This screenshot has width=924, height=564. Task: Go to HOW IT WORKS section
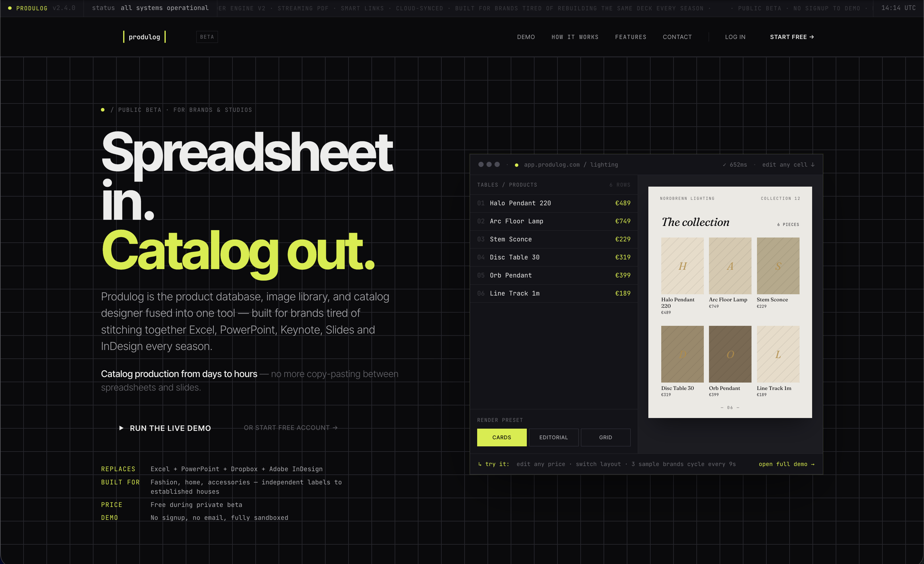click(575, 37)
